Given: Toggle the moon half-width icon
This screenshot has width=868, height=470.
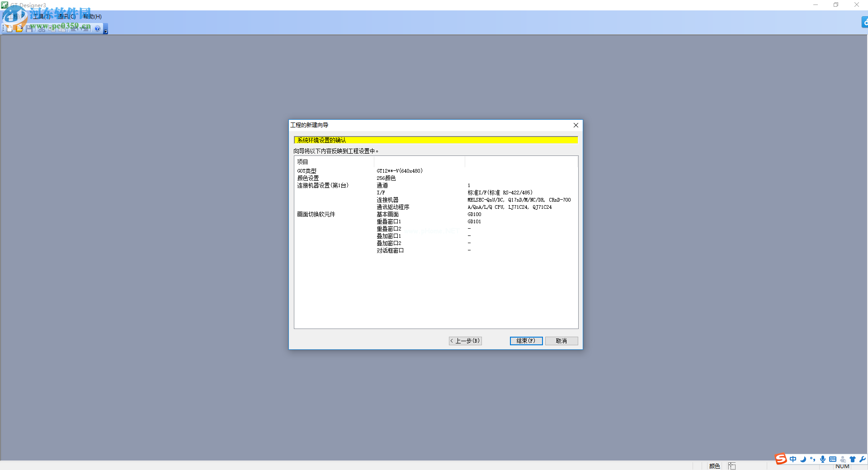Looking at the screenshot, I should point(803,459).
